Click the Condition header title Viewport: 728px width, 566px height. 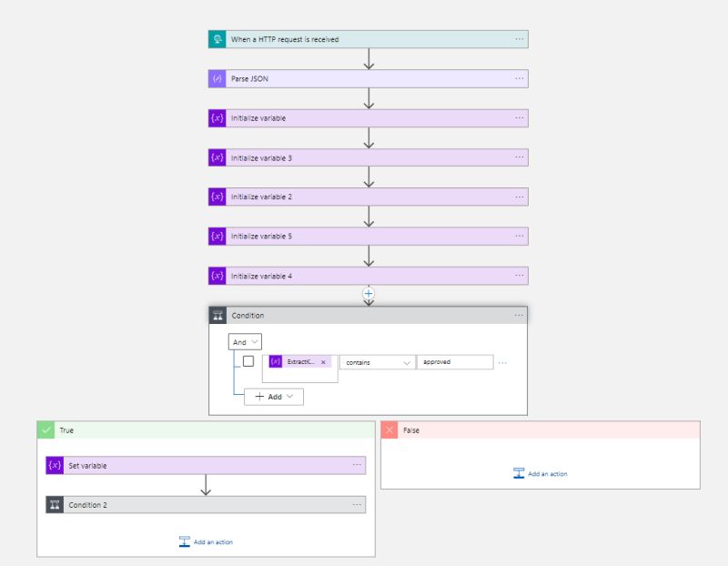248,315
